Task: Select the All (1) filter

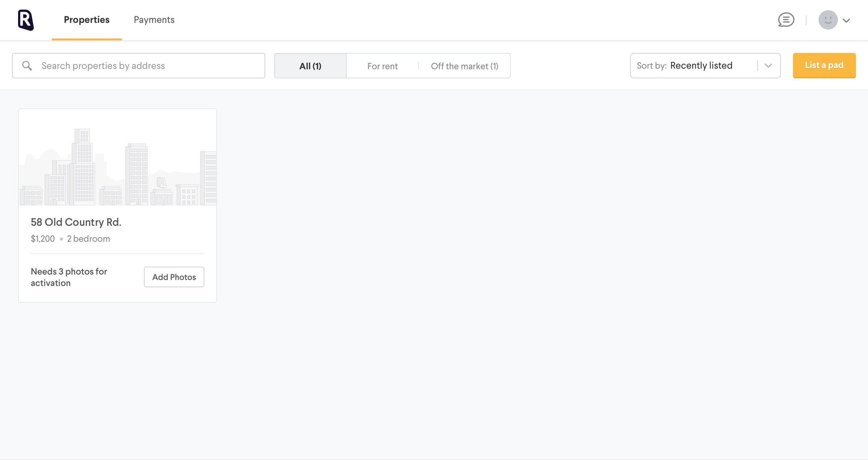Action: (x=310, y=66)
